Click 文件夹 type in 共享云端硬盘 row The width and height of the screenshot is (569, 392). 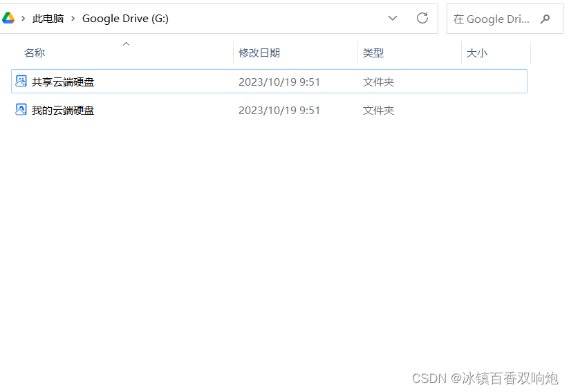click(x=378, y=82)
